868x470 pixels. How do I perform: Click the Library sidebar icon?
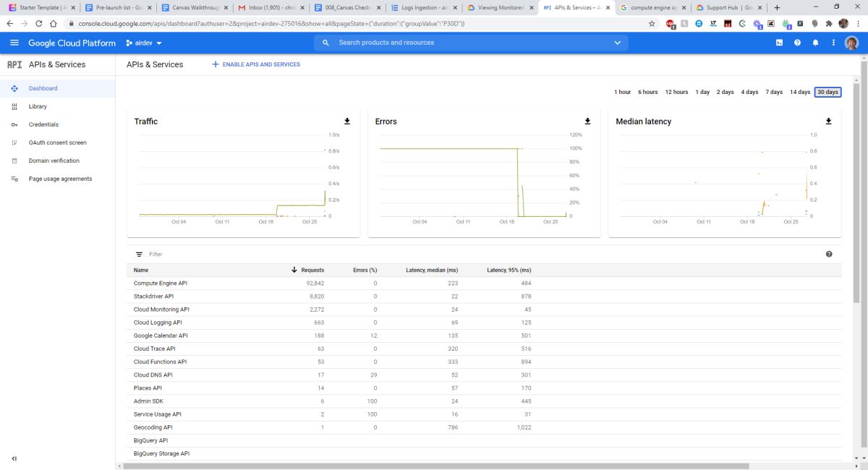(x=14, y=106)
